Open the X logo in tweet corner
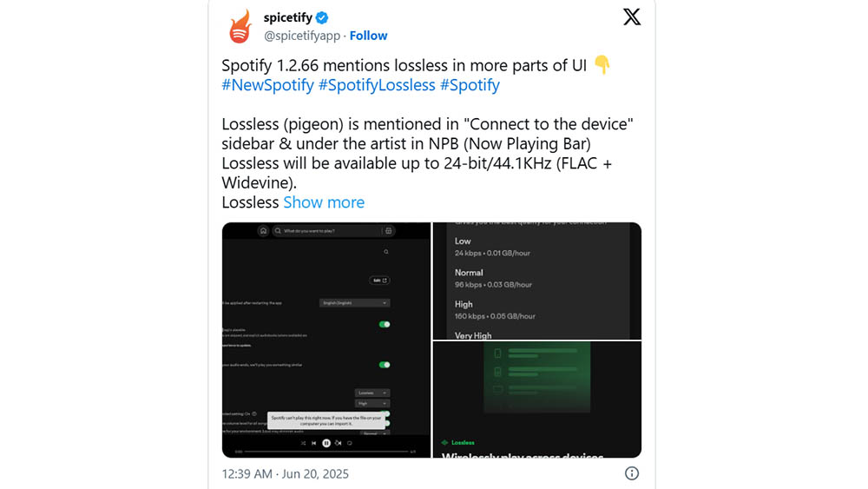Viewport: 868px width, 489px height. (x=632, y=17)
